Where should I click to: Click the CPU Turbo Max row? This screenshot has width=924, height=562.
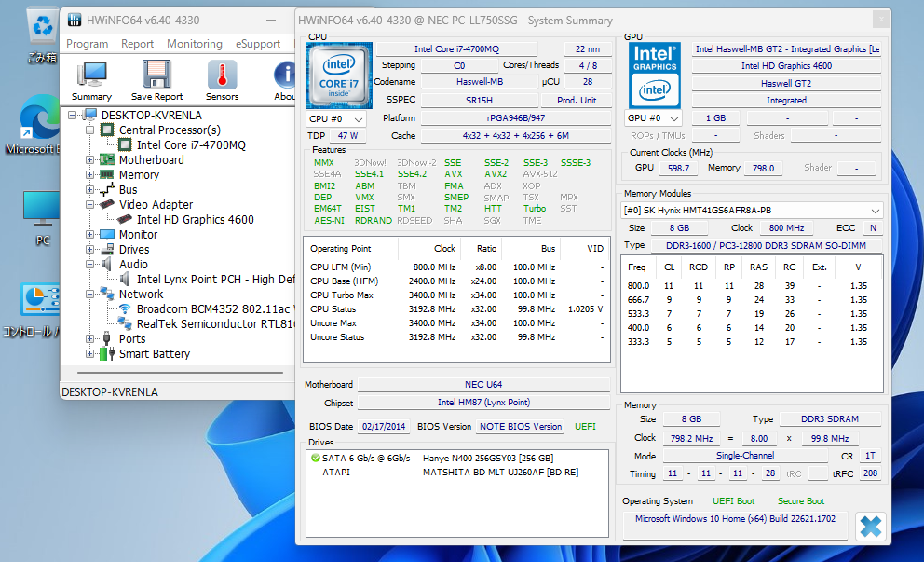click(456, 295)
